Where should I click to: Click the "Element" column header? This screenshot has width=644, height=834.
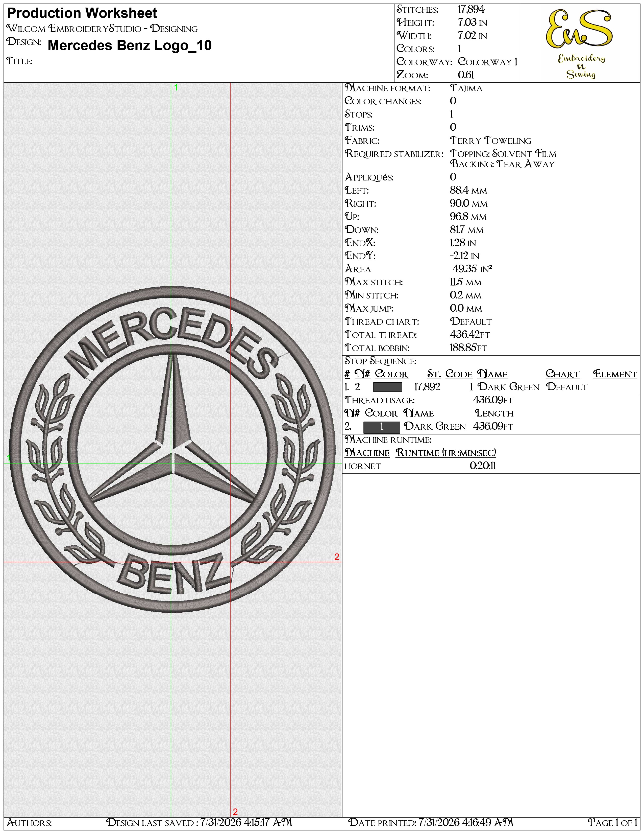pos(615,374)
